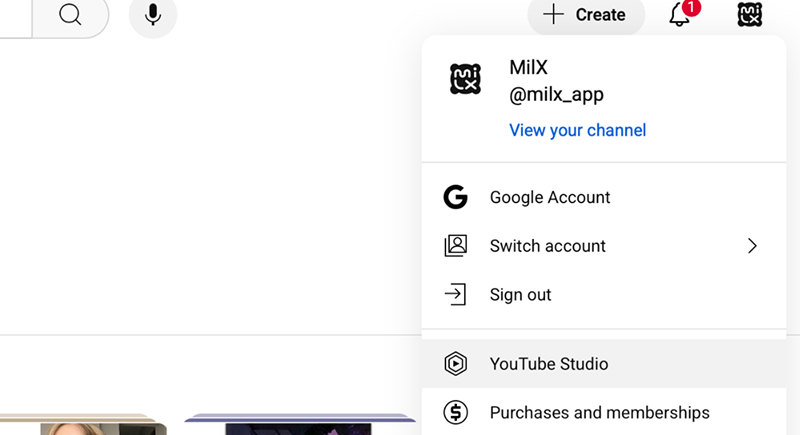Screen dimensions: 800x435
Task: Open View your channel link
Action: (578, 130)
